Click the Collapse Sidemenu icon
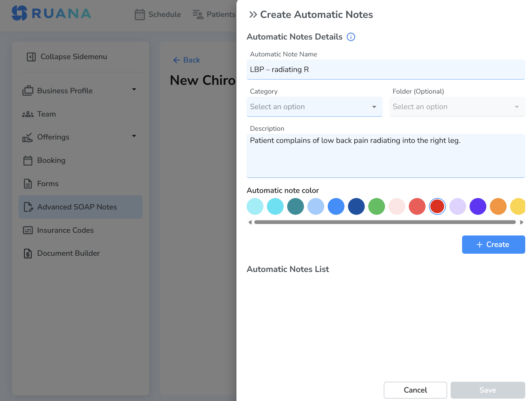This screenshot has height=401, width=532. (31, 57)
